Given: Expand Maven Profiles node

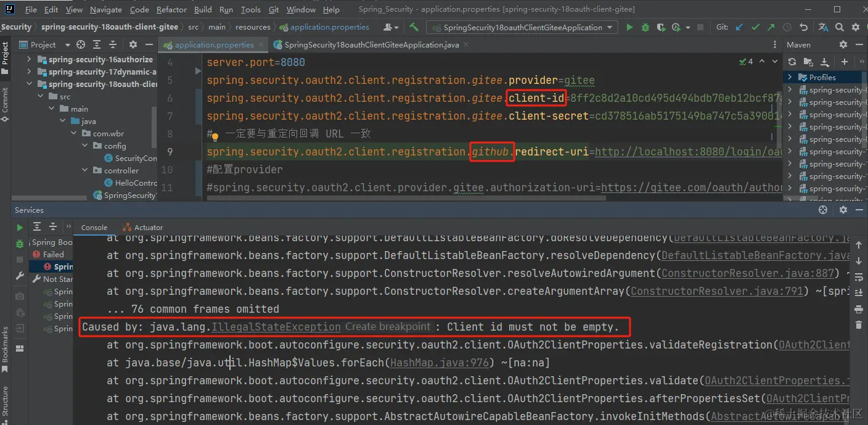Looking at the screenshot, I should 790,77.
